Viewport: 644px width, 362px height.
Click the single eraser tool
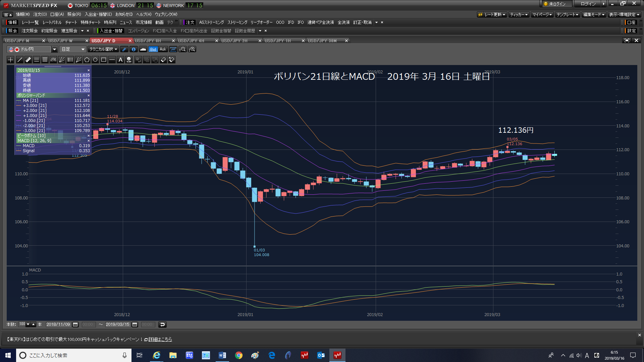pyautogui.click(x=163, y=60)
